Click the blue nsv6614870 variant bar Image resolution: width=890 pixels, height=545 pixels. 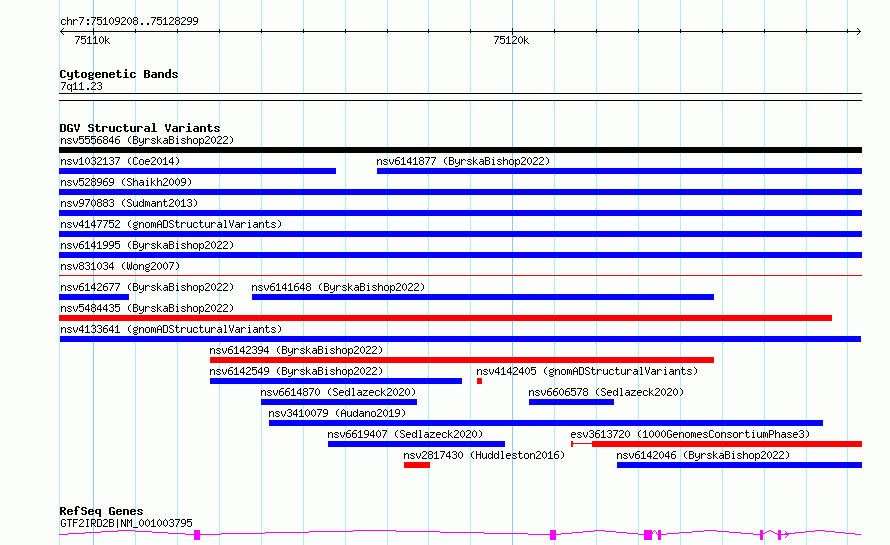coord(339,402)
